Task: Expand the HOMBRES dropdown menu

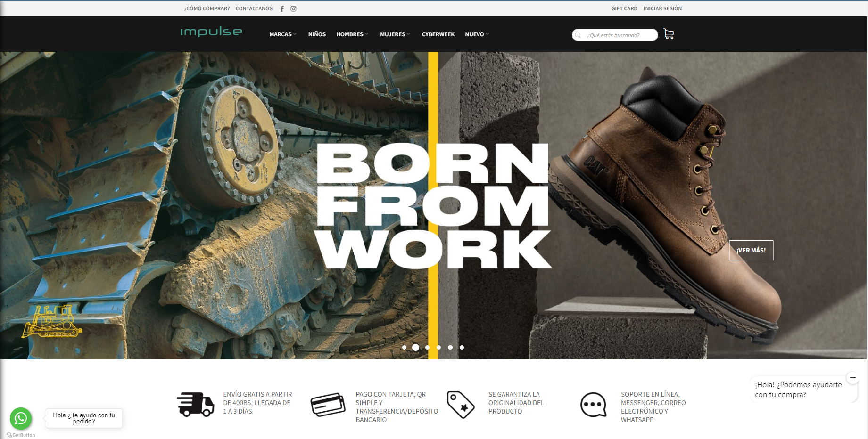Action: point(352,34)
